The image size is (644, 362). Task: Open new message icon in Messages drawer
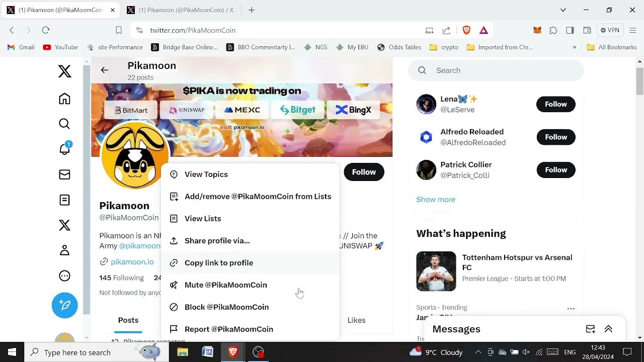point(590,329)
